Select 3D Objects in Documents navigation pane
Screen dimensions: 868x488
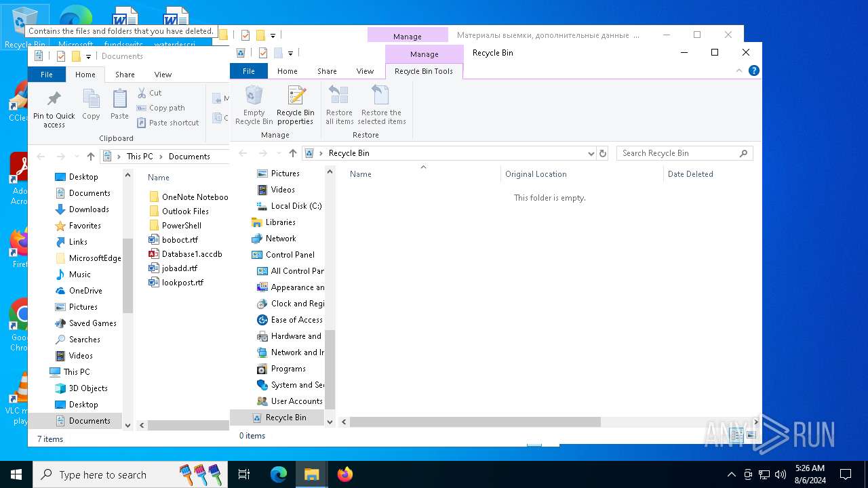[x=81, y=388]
